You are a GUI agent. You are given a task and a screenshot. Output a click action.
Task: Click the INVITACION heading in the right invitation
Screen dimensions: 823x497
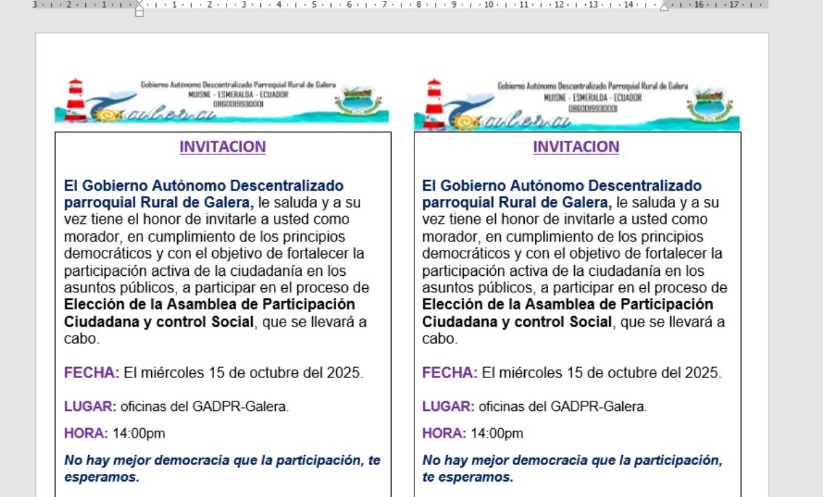[x=576, y=147]
